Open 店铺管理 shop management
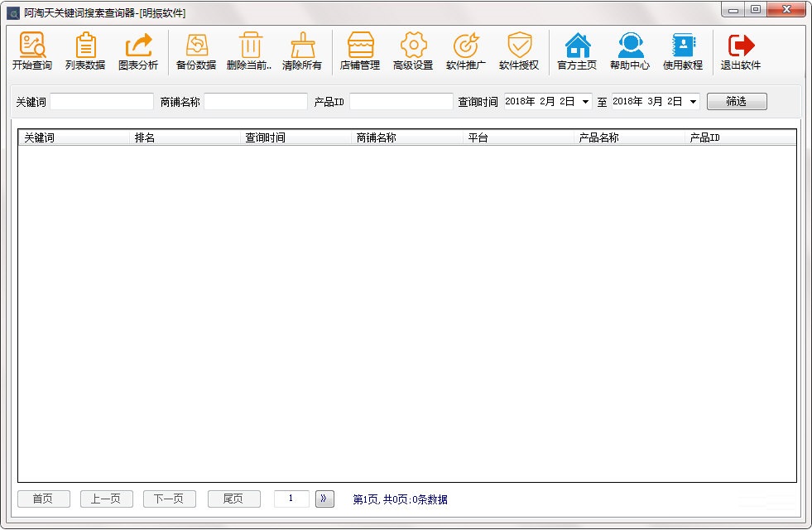812x530 pixels. pyautogui.click(x=360, y=51)
